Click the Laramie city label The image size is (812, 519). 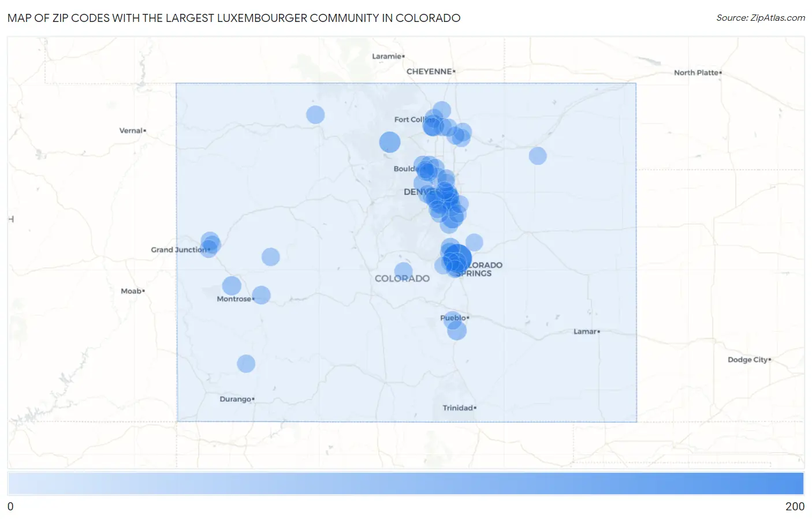tap(387, 56)
